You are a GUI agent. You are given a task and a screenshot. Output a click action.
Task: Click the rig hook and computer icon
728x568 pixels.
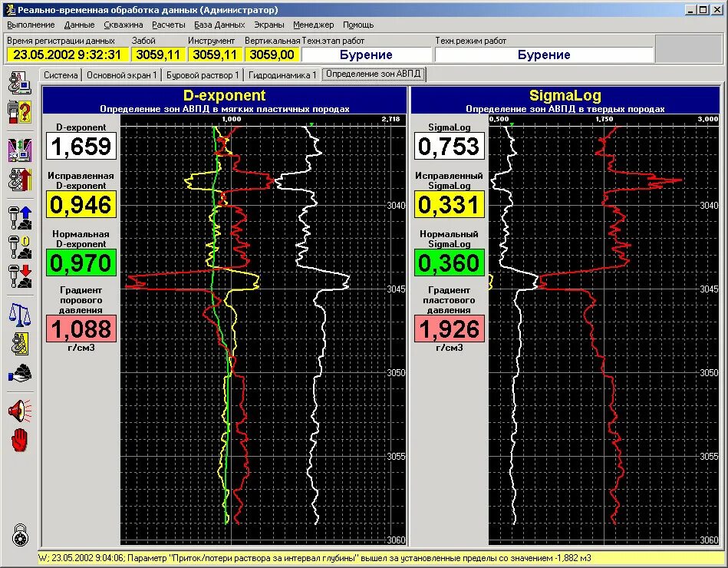pos(19,83)
